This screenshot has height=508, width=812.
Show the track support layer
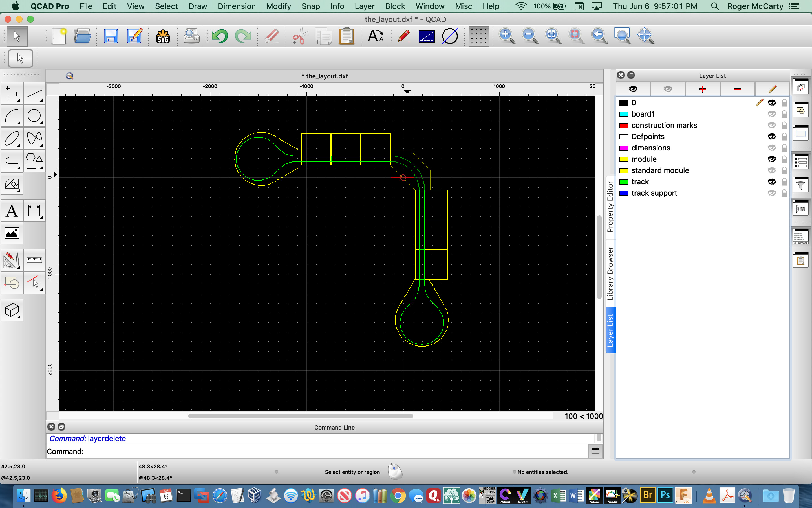772,193
